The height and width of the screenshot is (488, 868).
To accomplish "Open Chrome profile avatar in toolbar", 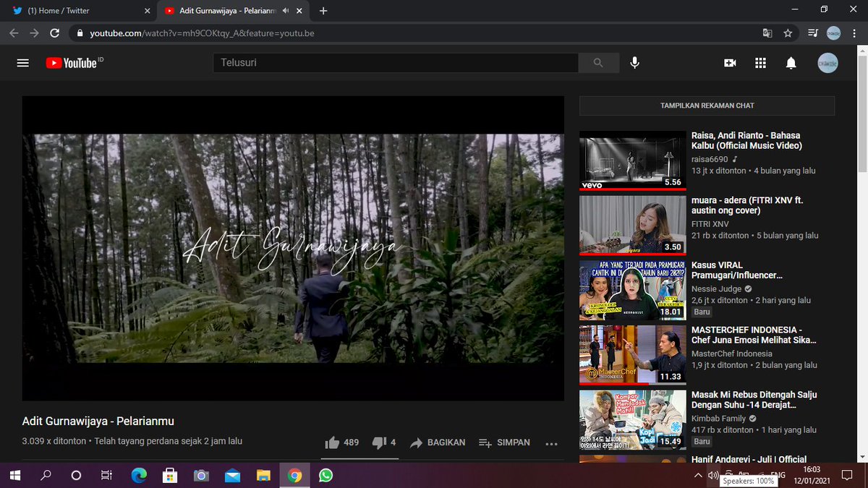I will click(834, 33).
